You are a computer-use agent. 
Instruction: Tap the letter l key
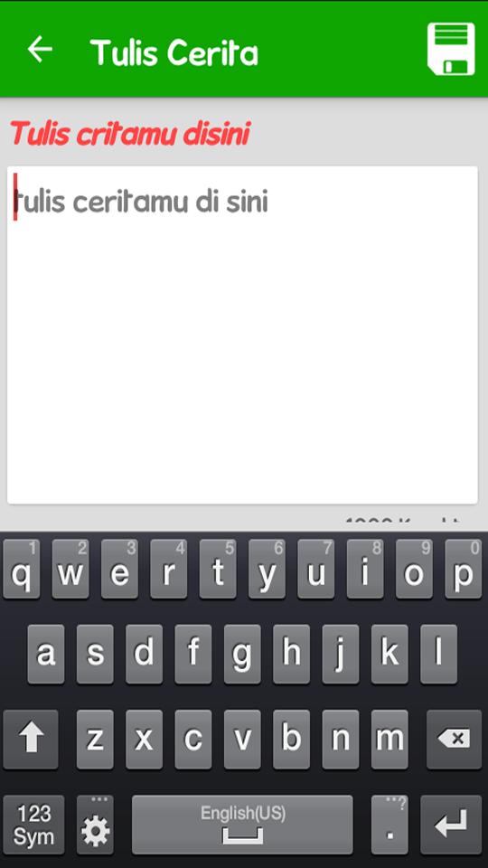(439, 655)
